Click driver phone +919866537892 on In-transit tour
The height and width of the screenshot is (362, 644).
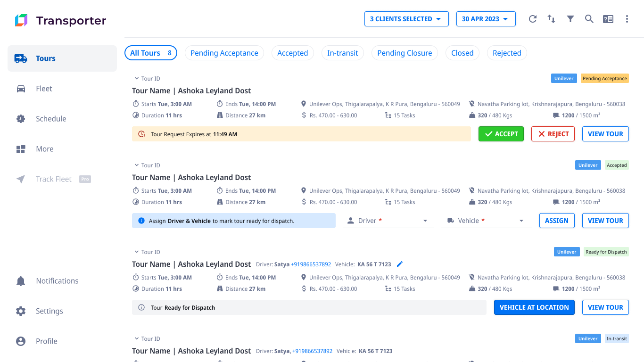(313, 351)
